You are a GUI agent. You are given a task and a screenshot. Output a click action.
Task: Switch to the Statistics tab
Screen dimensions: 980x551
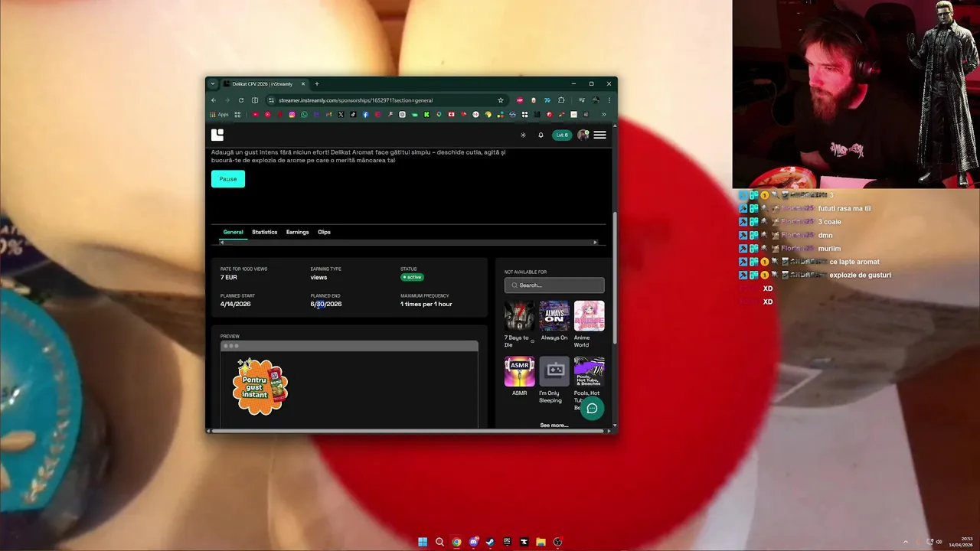pyautogui.click(x=264, y=232)
